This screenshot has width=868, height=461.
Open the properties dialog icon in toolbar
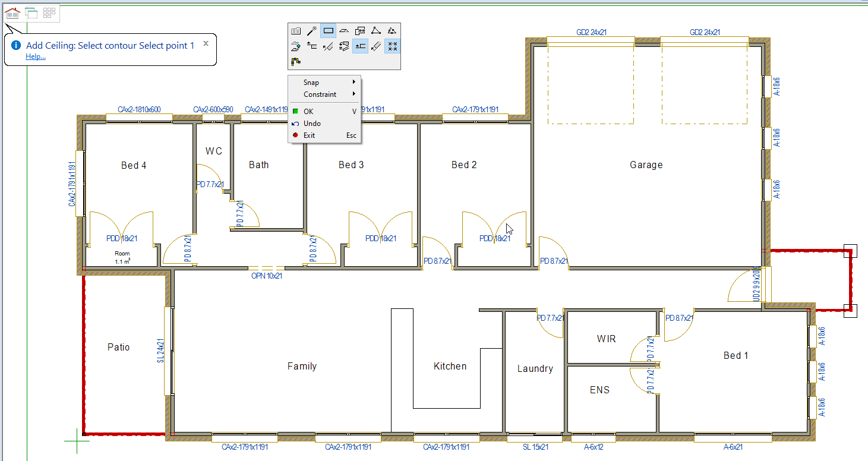296,31
